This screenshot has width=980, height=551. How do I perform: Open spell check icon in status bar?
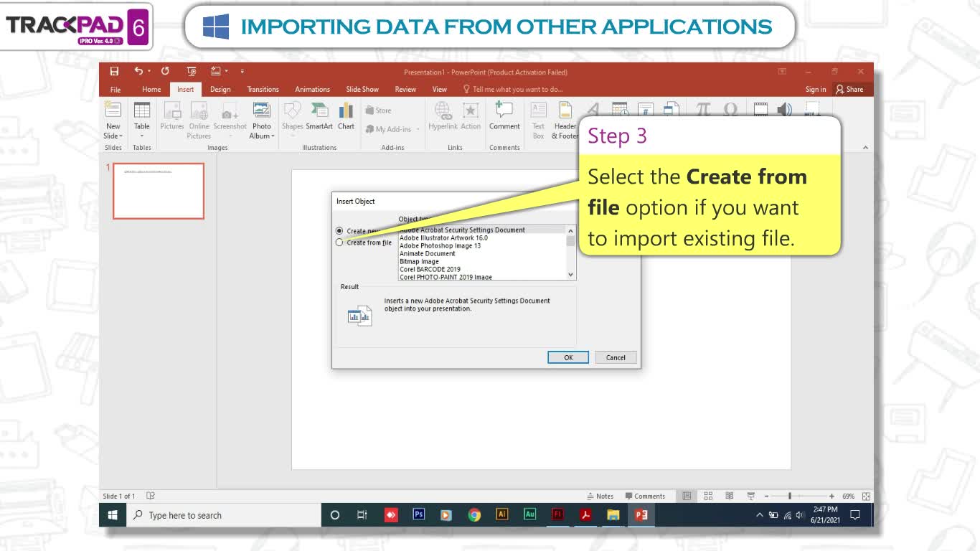[151, 496]
